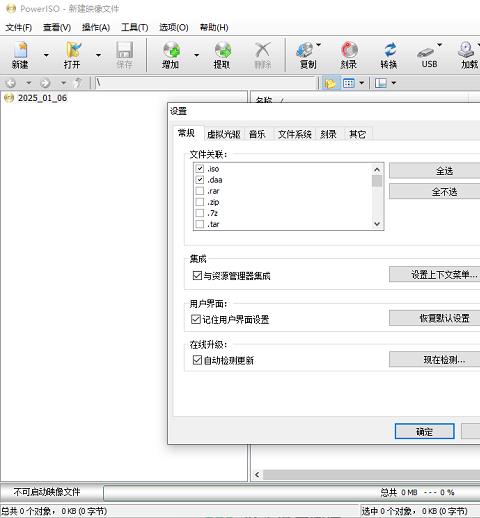
Task: Click the file list scroll-up arrow
Action: click(377, 169)
